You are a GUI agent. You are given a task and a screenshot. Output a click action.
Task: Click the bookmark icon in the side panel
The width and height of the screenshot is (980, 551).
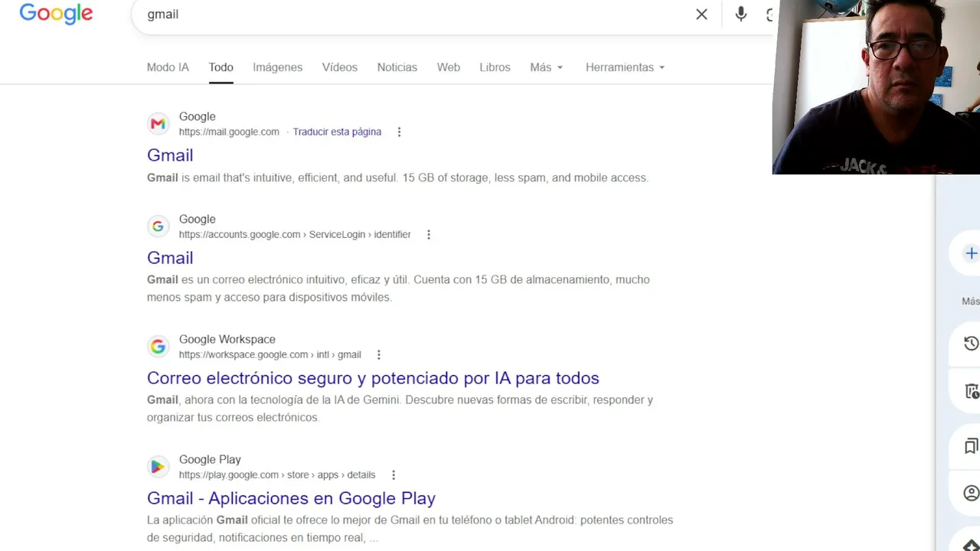(x=971, y=446)
